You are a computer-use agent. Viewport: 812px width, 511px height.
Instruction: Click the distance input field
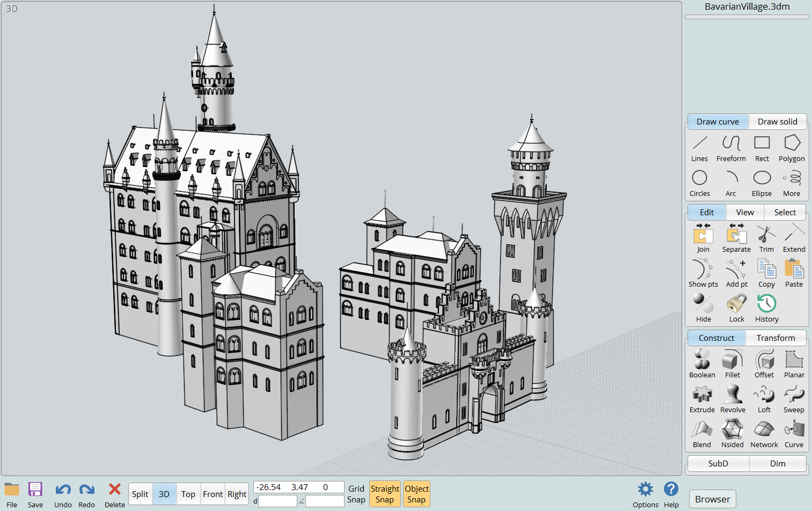point(277,501)
